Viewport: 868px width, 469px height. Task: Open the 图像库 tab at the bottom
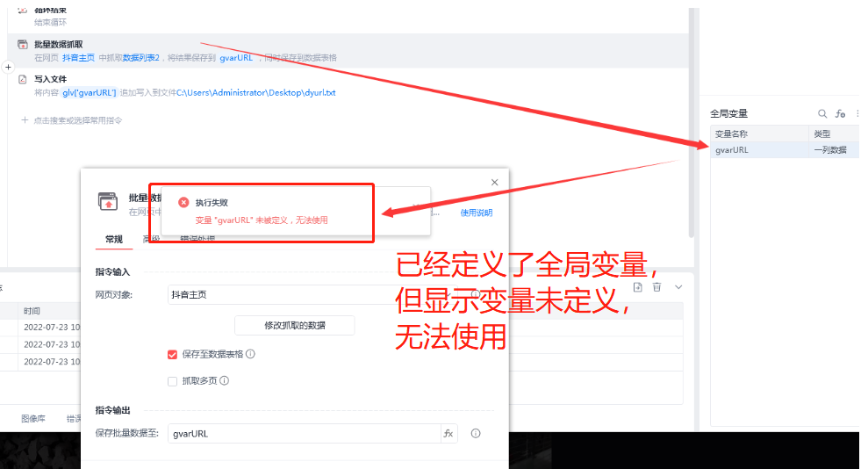point(33,419)
